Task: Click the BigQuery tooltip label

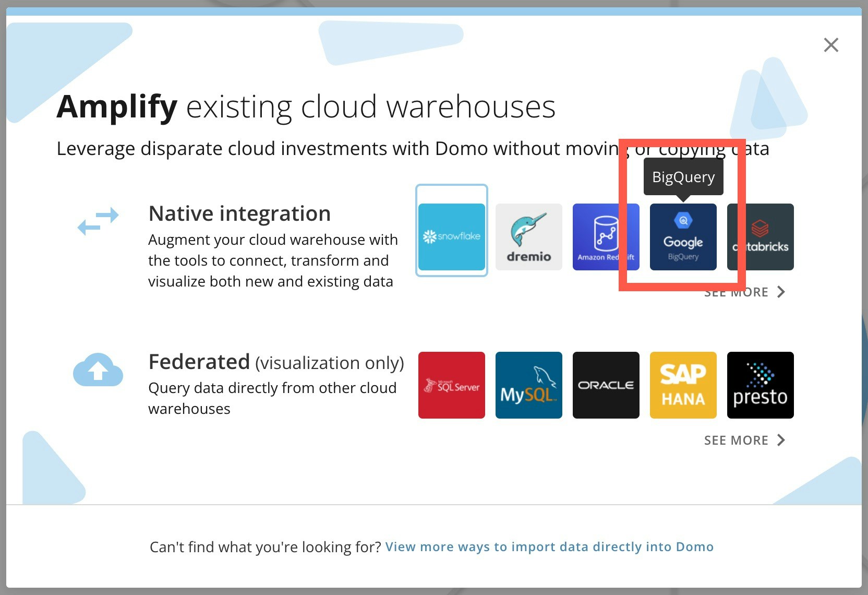Action: click(683, 176)
